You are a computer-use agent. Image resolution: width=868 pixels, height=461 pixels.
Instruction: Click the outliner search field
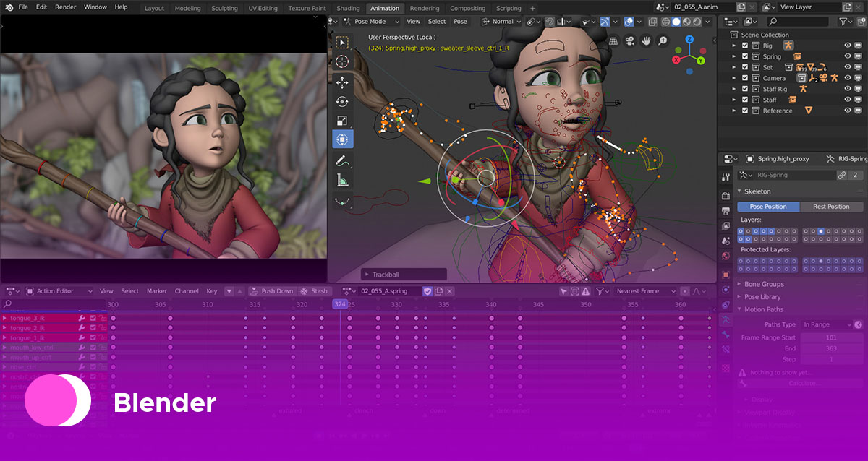point(799,22)
